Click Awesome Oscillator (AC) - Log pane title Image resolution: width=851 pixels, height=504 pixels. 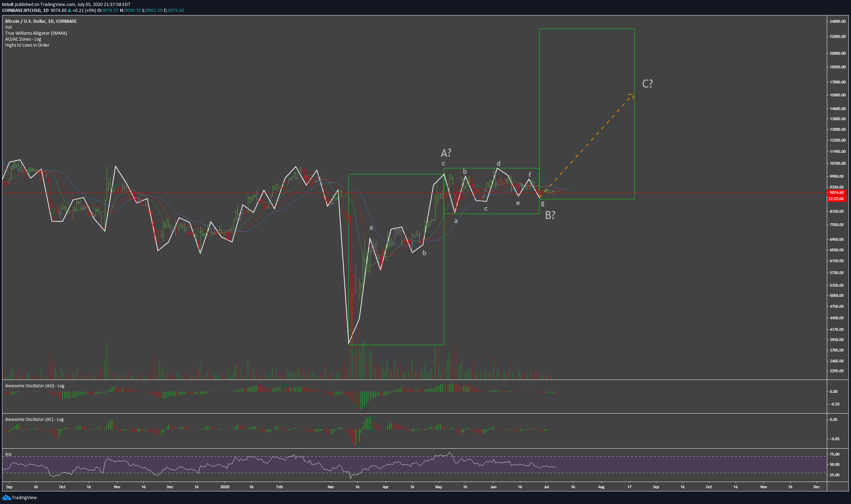point(34,419)
